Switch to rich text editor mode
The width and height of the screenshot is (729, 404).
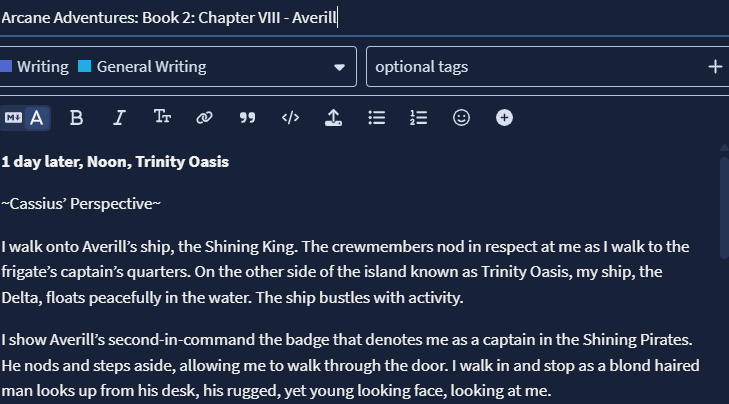(37, 118)
